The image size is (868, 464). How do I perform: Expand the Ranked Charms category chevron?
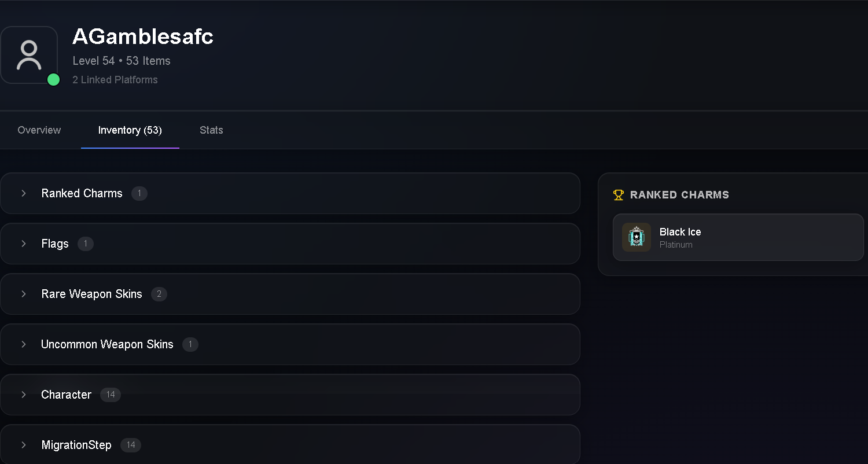coord(24,193)
